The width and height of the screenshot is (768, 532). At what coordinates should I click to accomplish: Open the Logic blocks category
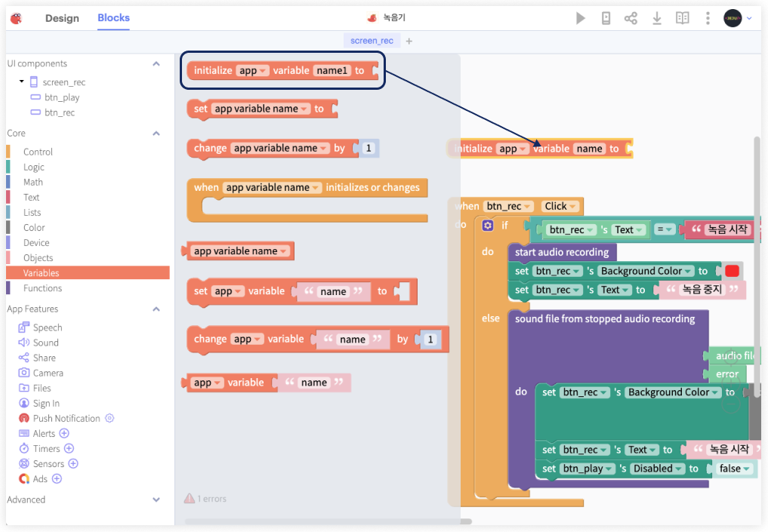34,167
